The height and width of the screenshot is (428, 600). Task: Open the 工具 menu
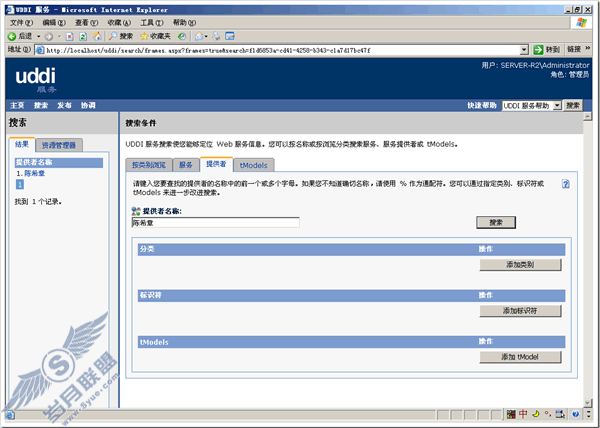click(152, 23)
